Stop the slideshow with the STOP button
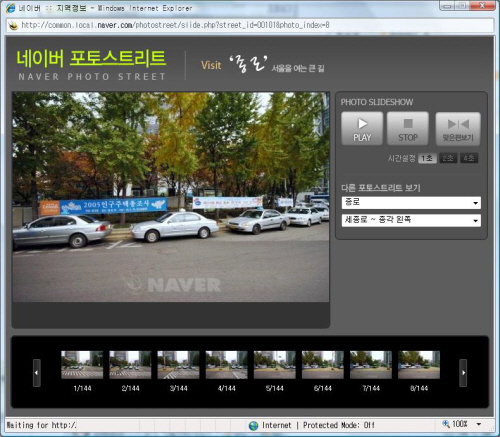The width and height of the screenshot is (500, 437). 408,129
